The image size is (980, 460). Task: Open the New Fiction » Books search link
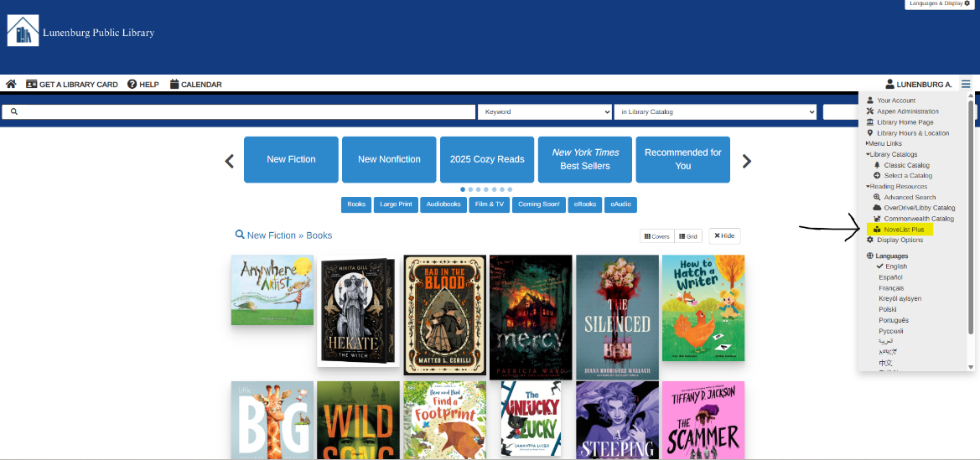pyautogui.click(x=283, y=235)
